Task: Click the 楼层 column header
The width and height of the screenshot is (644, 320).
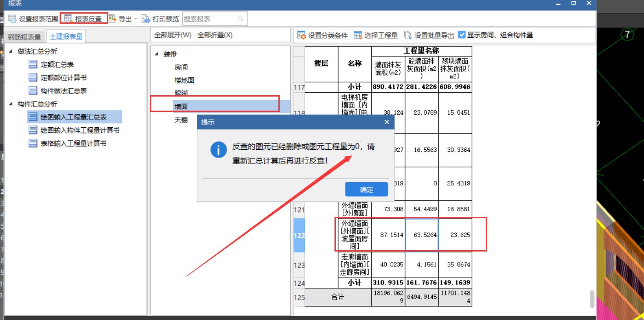Action: 321,64
